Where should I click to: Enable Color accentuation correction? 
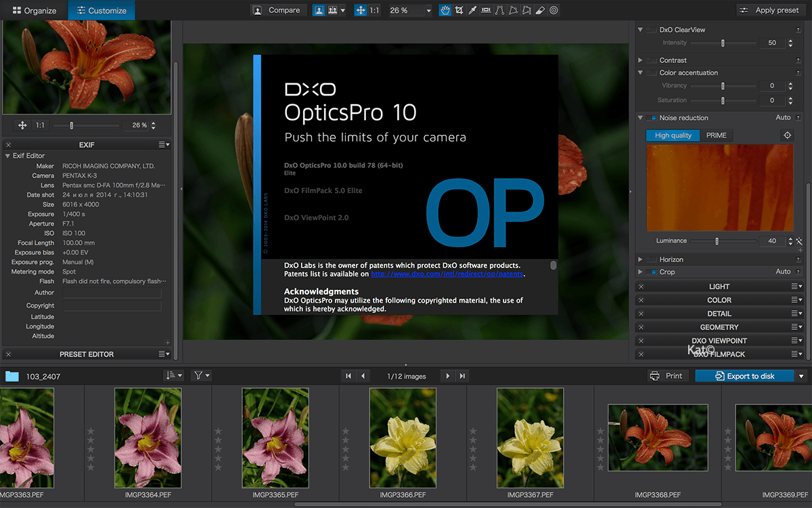click(x=651, y=72)
